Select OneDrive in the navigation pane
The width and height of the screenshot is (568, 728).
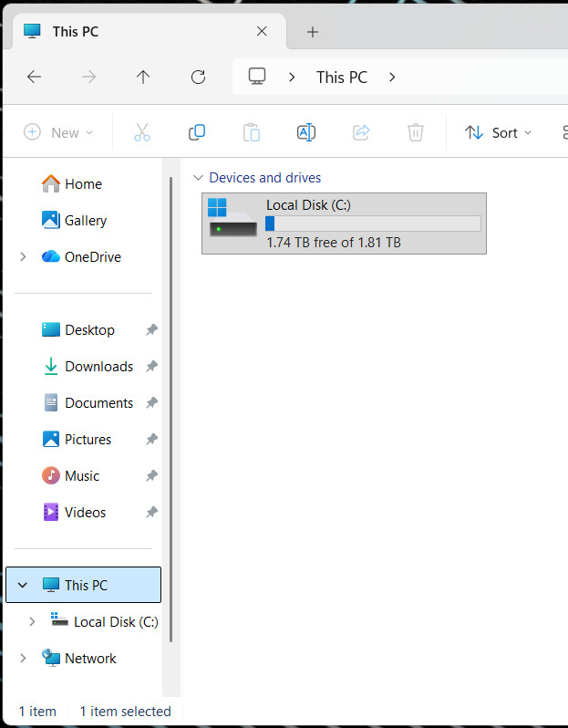(x=81, y=256)
